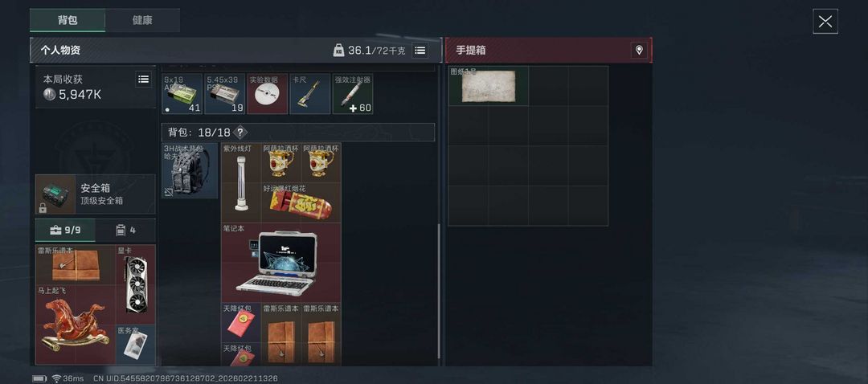Viewport: 868px width, 384px height.
Task: Choose the 紫外线灯 item in backpack
Action: click(x=241, y=182)
